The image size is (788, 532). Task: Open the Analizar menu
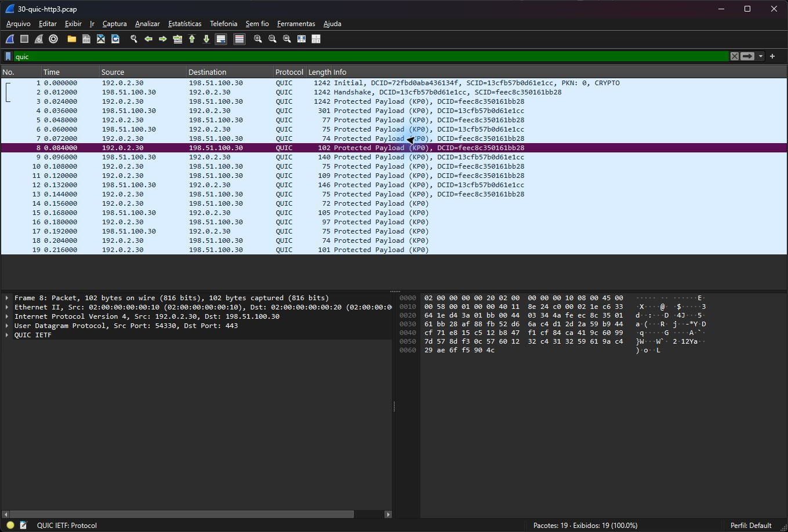pos(147,24)
